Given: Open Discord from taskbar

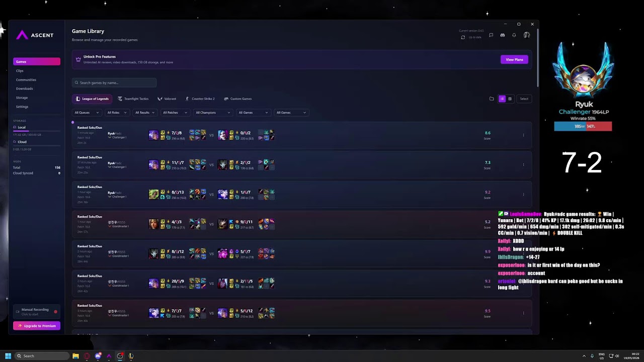Looking at the screenshot, I should (x=98, y=356).
